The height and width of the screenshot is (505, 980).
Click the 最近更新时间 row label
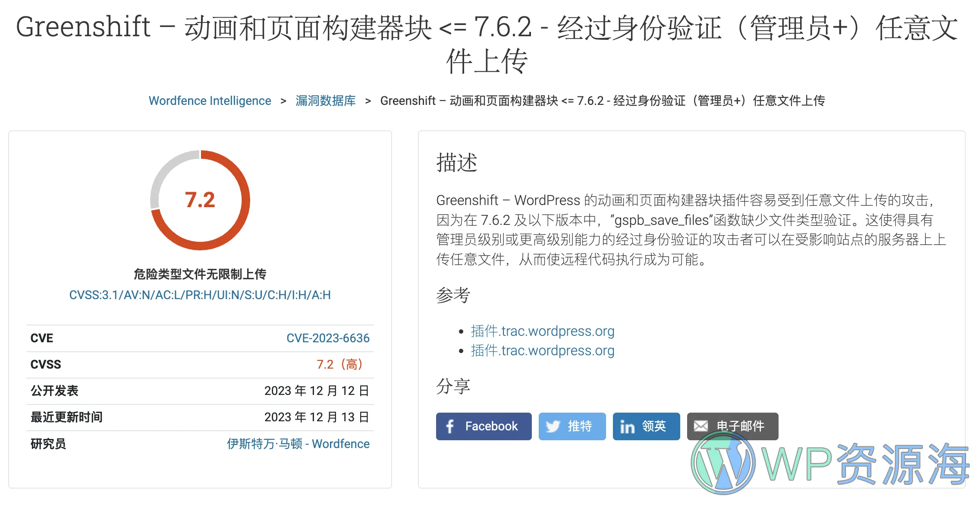[66, 417]
